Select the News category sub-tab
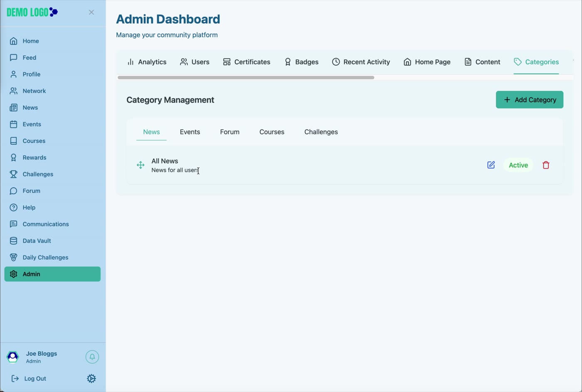The image size is (582, 392). pos(151,132)
